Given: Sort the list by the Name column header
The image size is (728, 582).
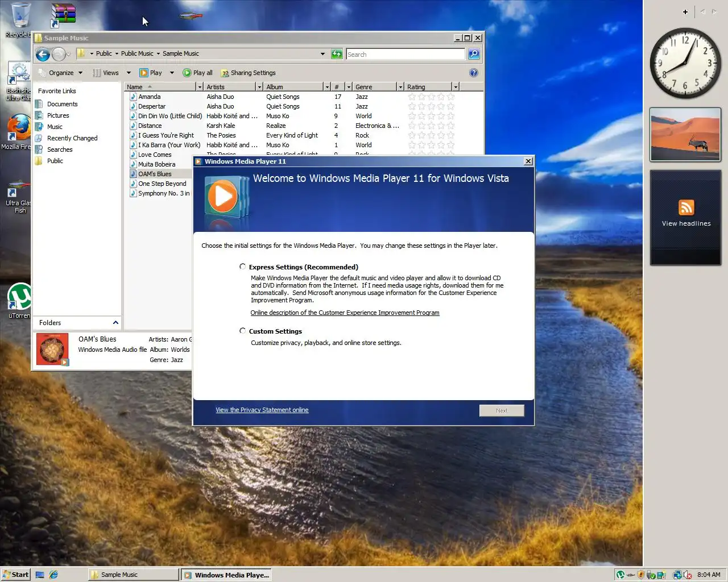Looking at the screenshot, I should tap(160, 87).
